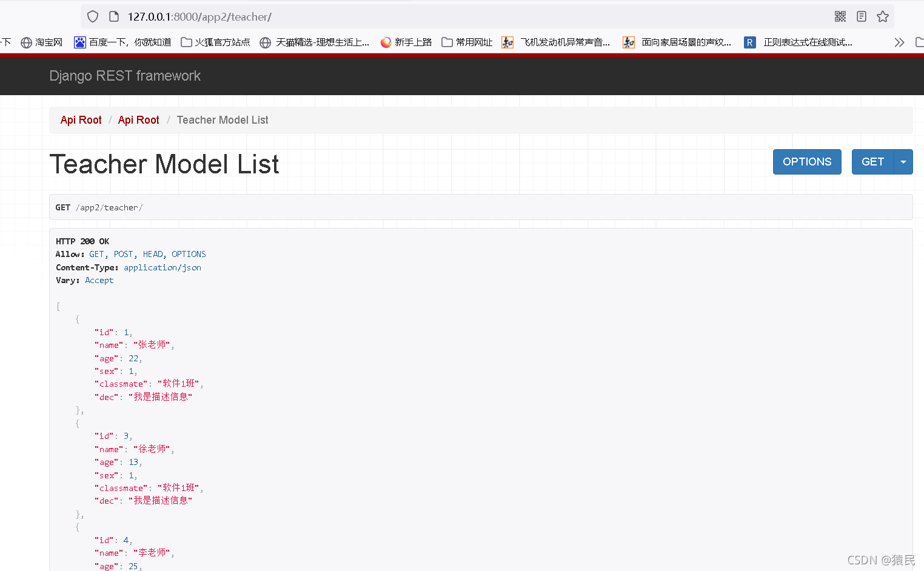This screenshot has height=571, width=924.
Task: Click the age value 22
Action: [133, 358]
